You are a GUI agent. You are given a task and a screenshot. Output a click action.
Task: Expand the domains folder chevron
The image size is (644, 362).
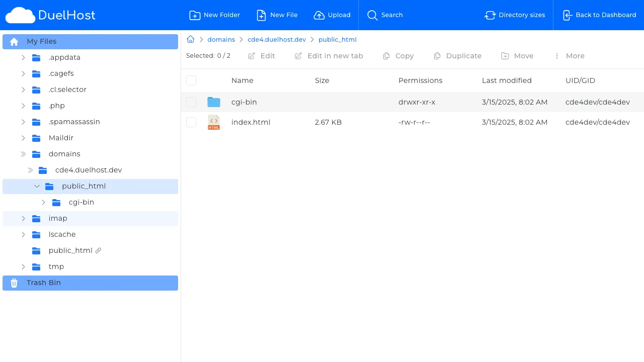[x=23, y=154]
